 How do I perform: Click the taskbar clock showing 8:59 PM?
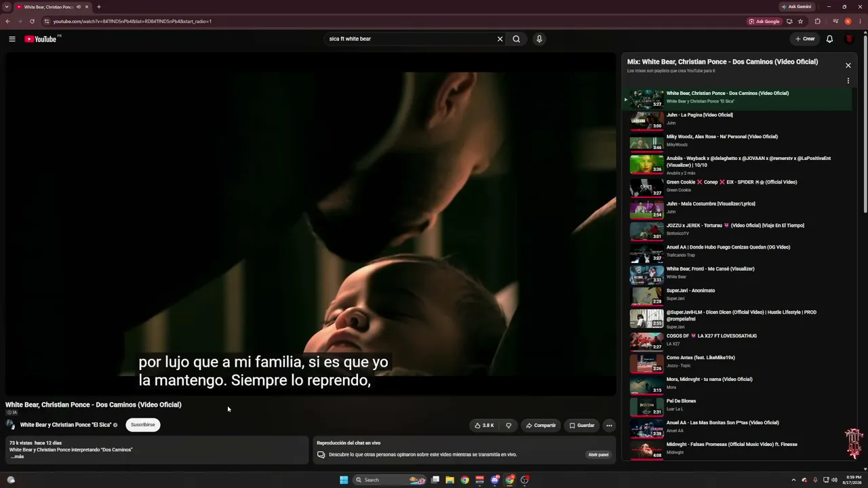(x=852, y=480)
